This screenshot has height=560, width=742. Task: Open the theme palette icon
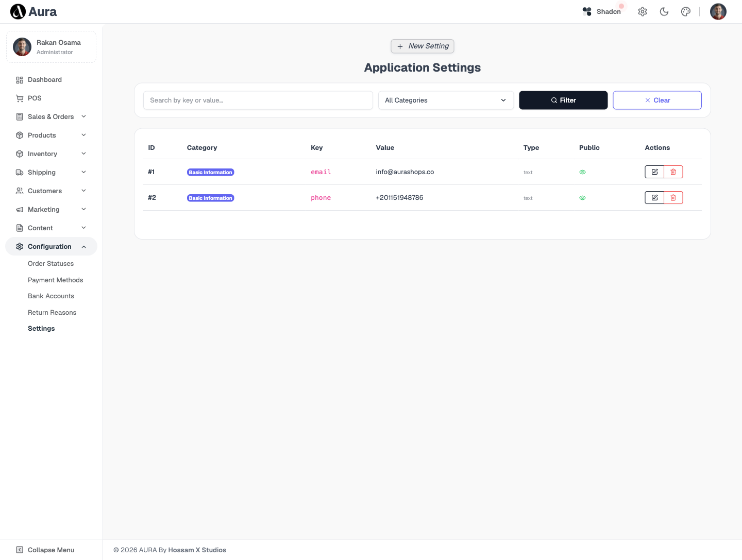[686, 12]
